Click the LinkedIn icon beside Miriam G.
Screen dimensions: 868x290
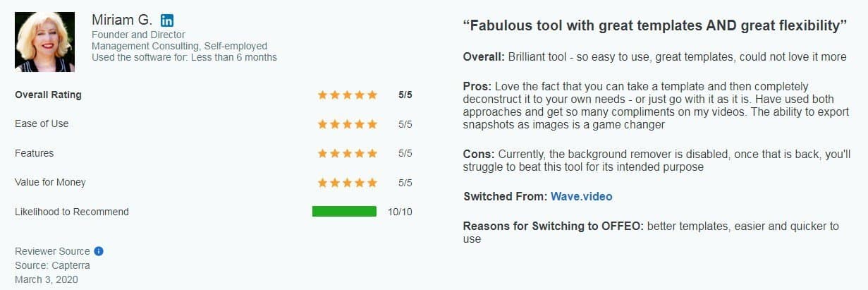click(167, 20)
